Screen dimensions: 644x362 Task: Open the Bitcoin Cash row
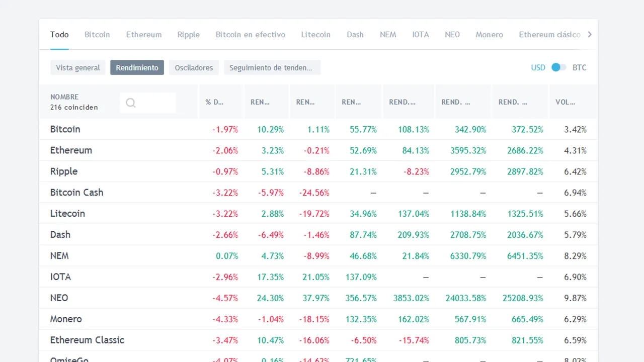318,193
